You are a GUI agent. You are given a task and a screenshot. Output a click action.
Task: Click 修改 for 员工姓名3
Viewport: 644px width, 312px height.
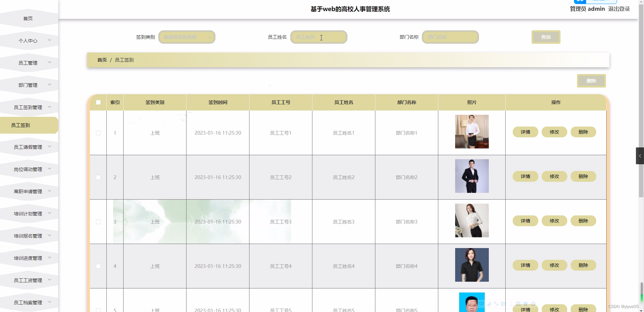pyautogui.click(x=554, y=221)
